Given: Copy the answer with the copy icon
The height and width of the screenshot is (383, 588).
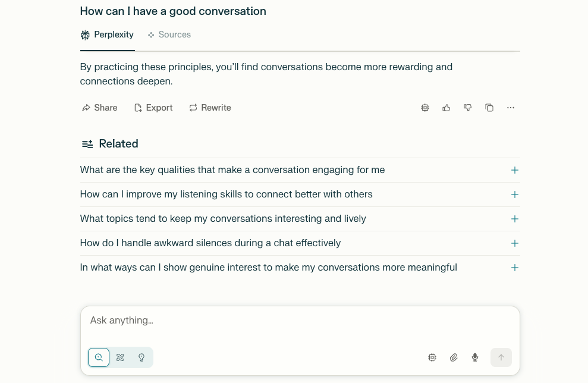Looking at the screenshot, I should coord(489,108).
